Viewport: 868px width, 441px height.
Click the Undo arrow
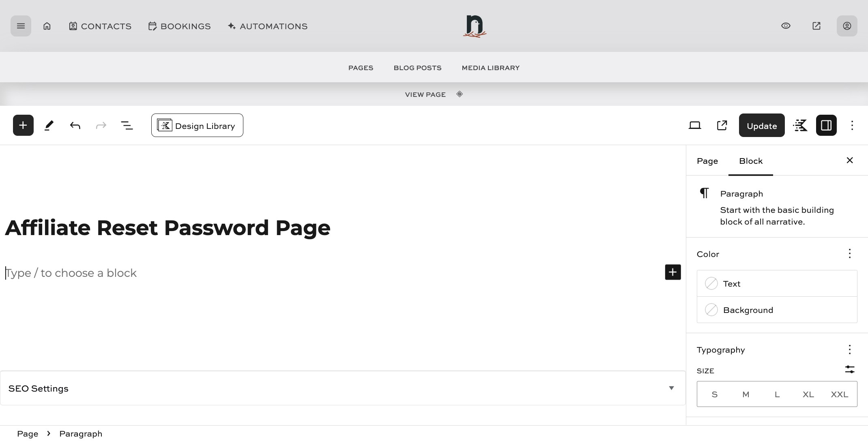point(75,125)
